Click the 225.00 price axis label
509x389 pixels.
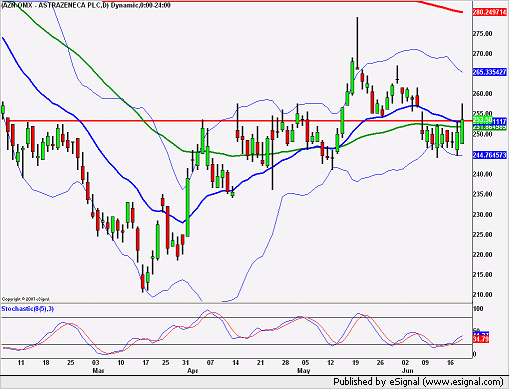(482, 235)
